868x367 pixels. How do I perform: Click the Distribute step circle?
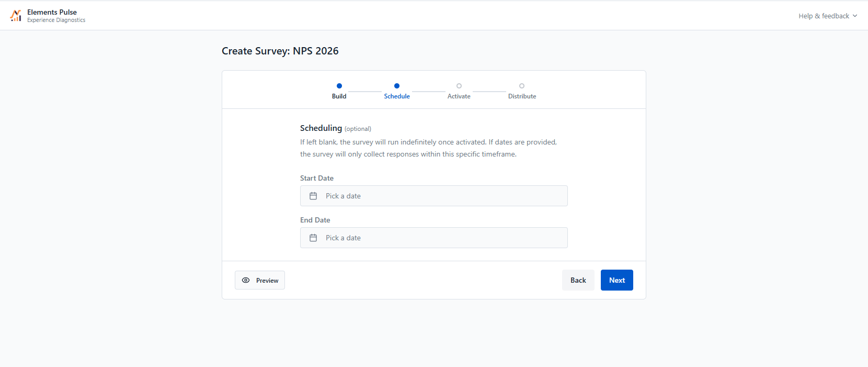pos(522,86)
